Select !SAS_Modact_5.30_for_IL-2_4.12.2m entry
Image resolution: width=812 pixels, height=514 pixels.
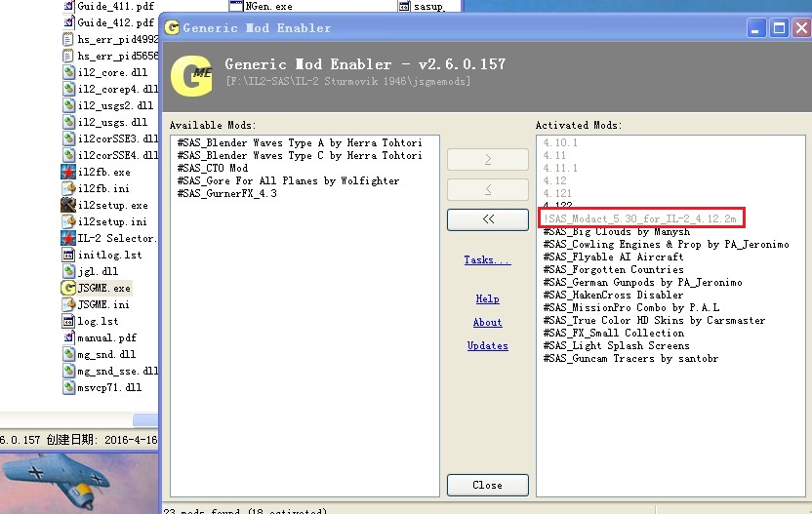[640, 218]
